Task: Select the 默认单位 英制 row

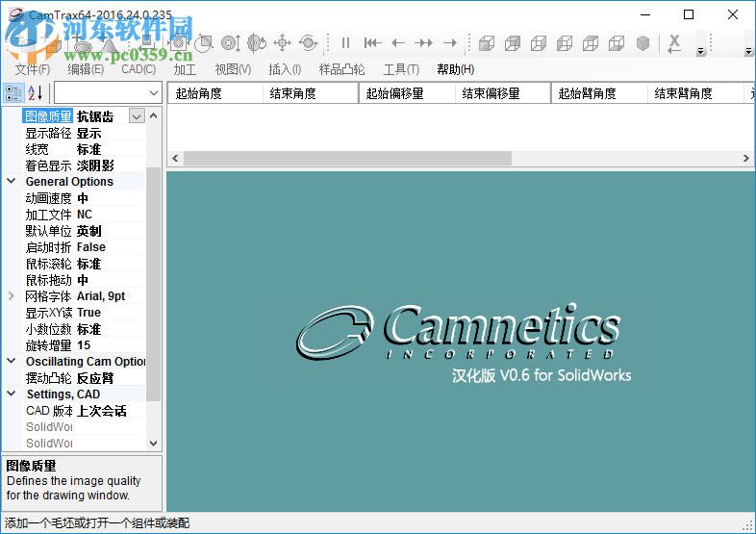Action: tap(84, 231)
